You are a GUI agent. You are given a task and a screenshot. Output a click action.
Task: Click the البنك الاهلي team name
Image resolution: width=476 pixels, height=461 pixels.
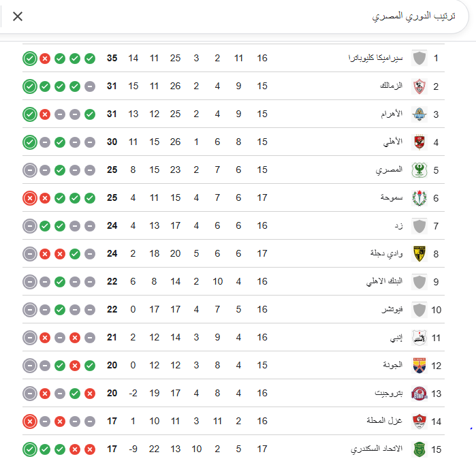pos(384,282)
